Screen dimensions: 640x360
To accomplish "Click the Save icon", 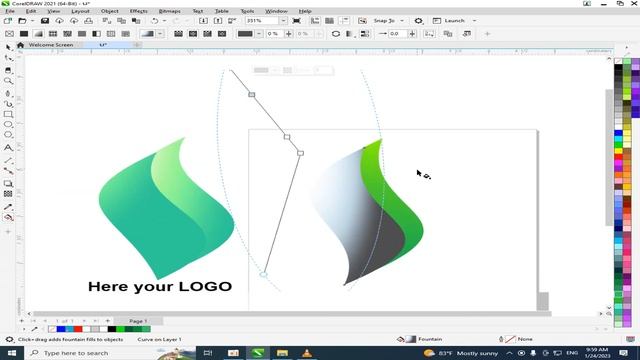I will pyautogui.click(x=45, y=20).
